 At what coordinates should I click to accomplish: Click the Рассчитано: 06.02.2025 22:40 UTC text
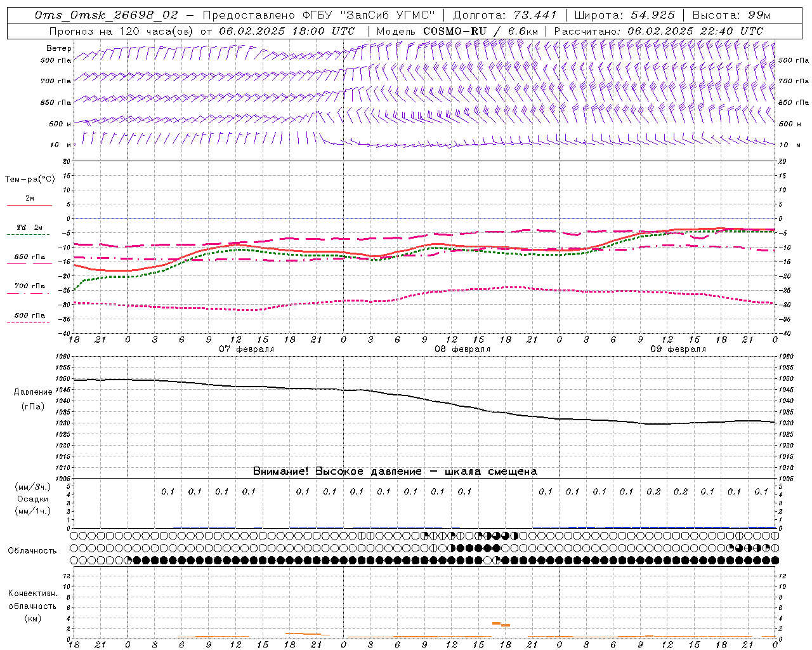658,31
